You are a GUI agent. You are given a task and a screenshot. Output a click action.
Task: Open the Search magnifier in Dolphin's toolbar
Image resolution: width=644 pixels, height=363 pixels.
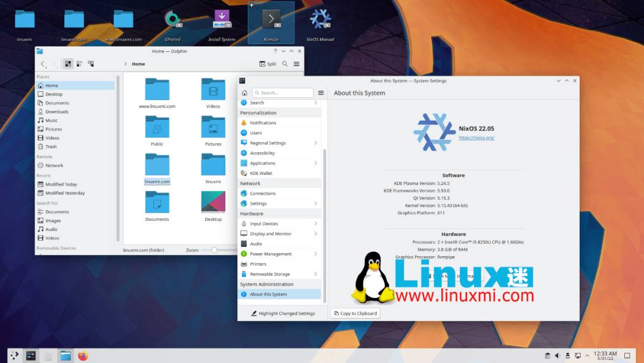point(286,63)
